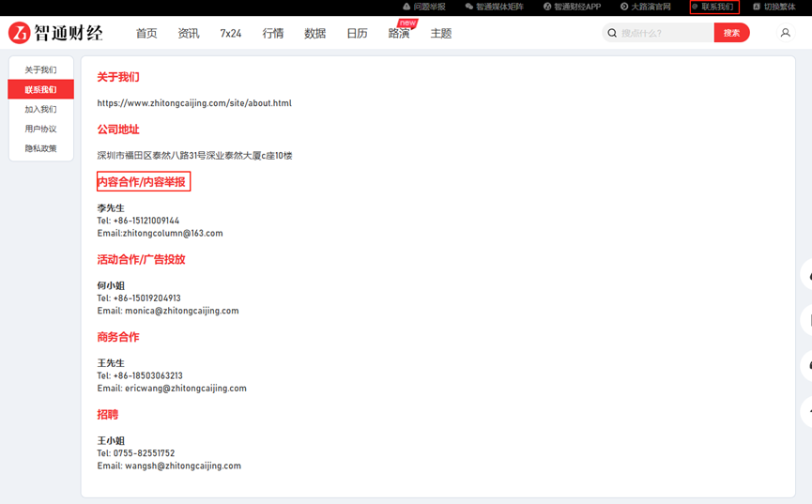812x504 pixels.
Task: Click the 内容合作/内容举报 heading
Action: (x=144, y=181)
